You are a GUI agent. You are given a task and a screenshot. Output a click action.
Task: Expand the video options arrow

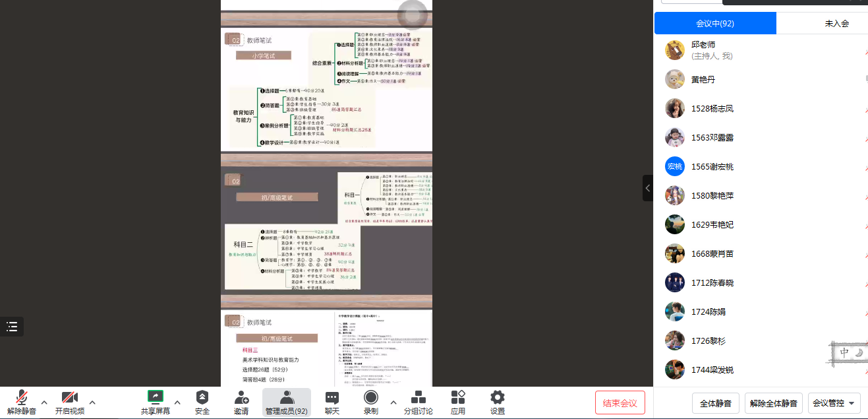[x=92, y=402]
